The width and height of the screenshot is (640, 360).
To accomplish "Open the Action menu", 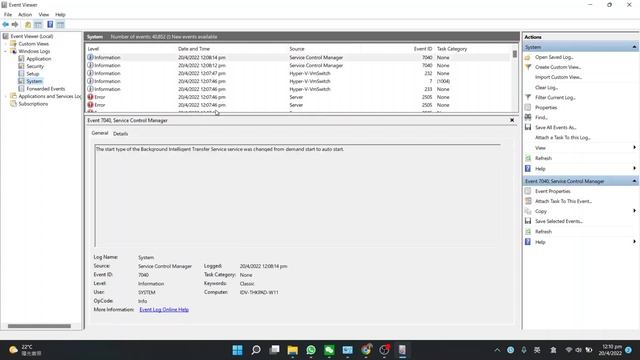I will point(25,14).
